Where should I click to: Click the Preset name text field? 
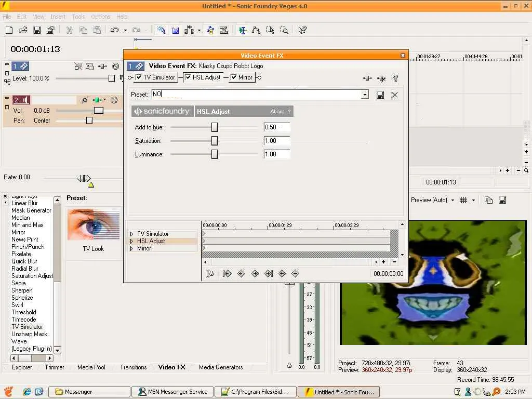click(x=257, y=95)
